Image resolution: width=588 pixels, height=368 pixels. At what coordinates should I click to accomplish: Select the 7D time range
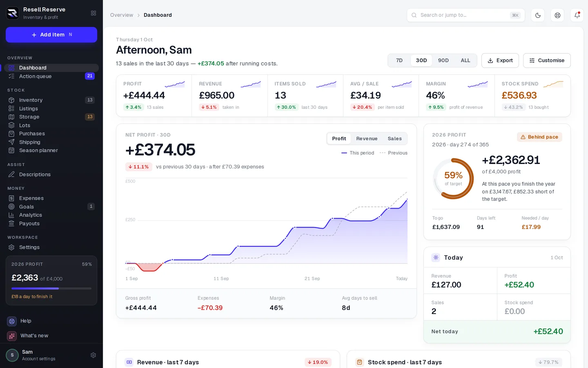399,61
